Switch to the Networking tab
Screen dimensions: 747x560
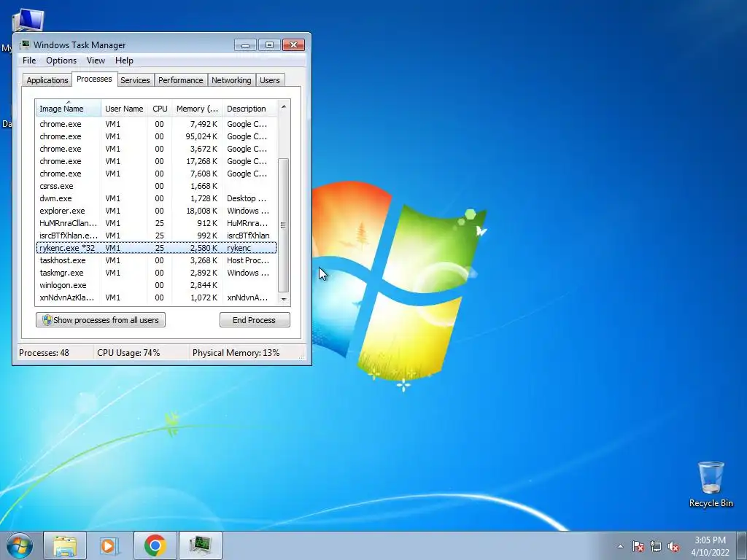[231, 80]
